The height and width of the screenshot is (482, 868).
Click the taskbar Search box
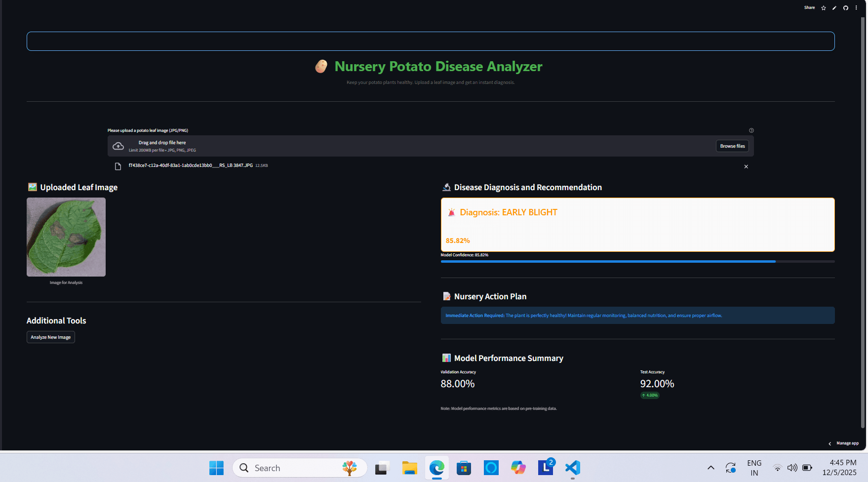click(300, 468)
